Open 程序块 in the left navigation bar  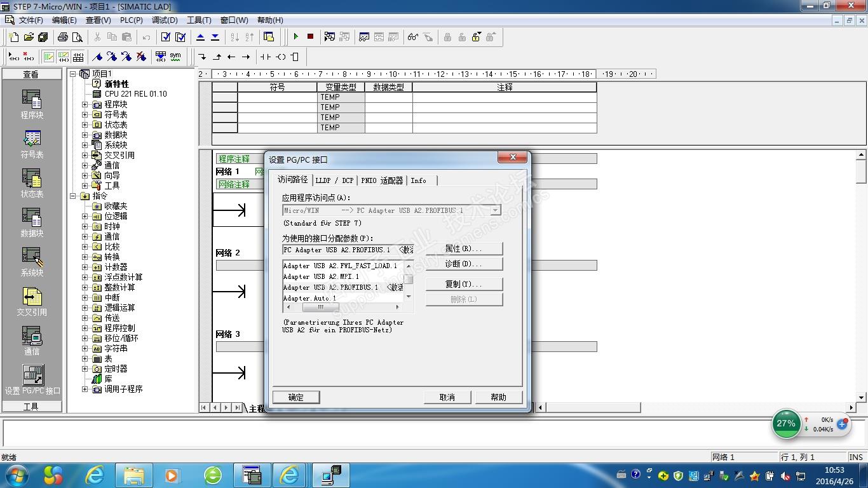pyautogui.click(x=32, y=104)
